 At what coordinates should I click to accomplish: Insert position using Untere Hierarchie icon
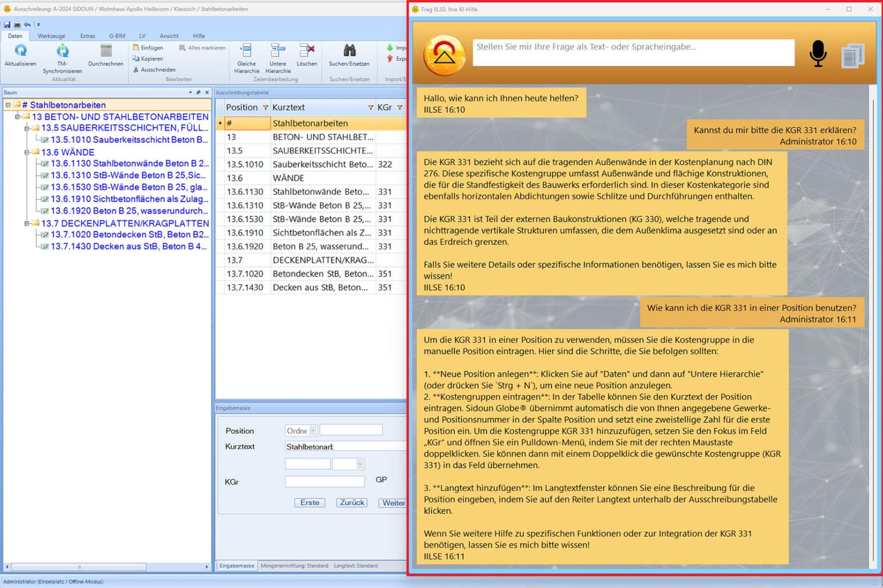[278, 51]
